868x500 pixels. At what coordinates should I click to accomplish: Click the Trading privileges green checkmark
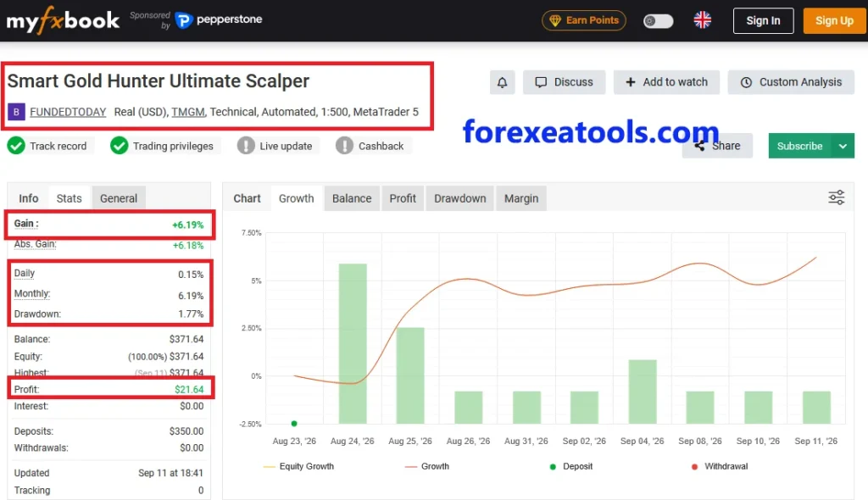coord(119,146)
